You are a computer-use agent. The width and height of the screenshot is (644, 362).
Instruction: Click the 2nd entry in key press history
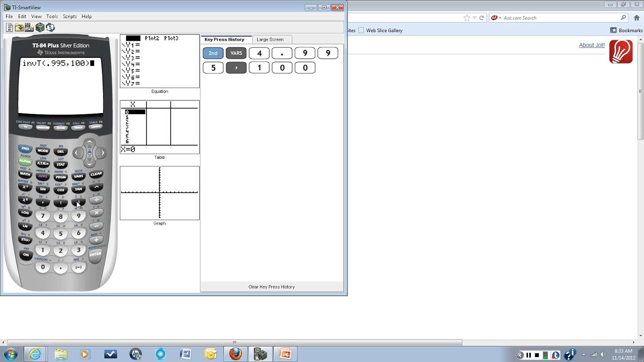213,53
